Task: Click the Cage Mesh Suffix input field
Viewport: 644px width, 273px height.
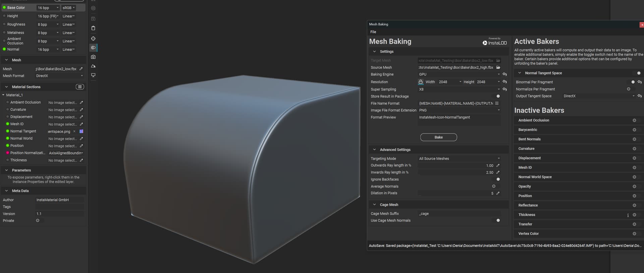Action: coord(459,214)
